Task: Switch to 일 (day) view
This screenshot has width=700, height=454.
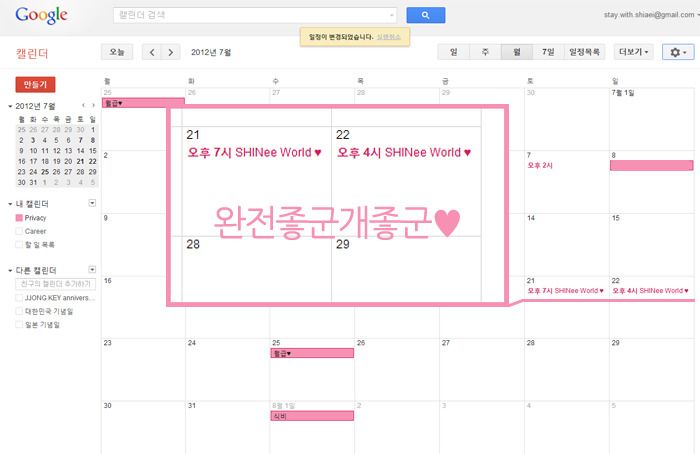Action: pyautogui.click(x=454, y=52)
